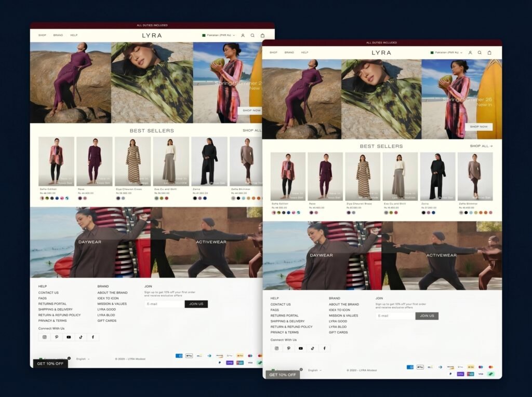Open the BRAND menu on the left page

coord(58,35)
